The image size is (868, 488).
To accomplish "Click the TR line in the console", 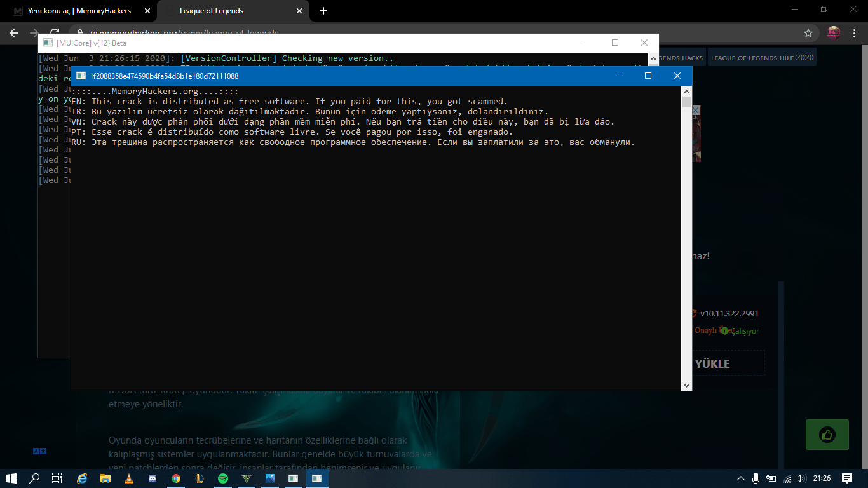I will [x=310, y=111].
